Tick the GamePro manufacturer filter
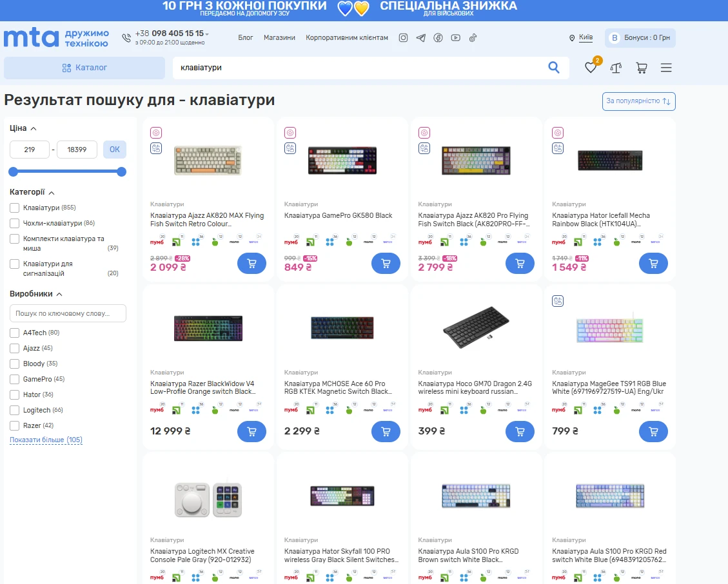The image size is (728, 584). (15, 379)
